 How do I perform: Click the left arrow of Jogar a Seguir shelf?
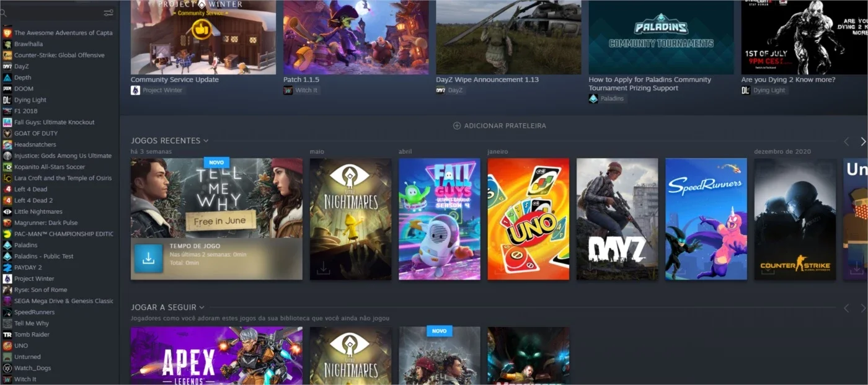[846, 308]
